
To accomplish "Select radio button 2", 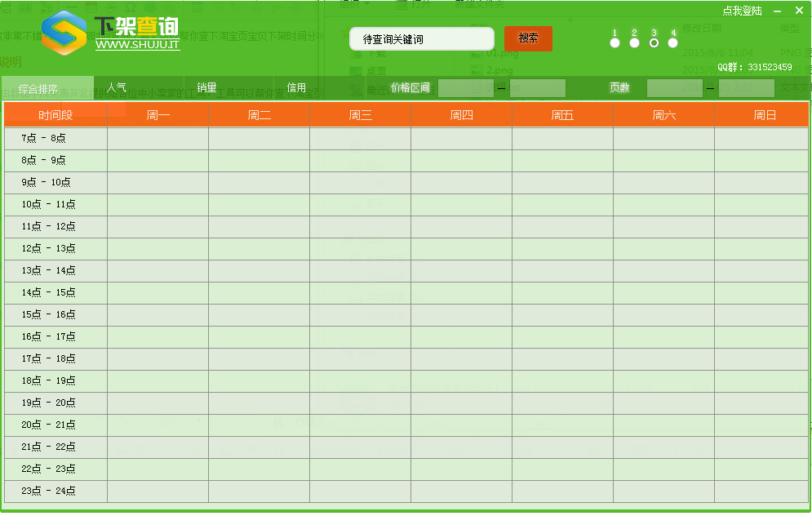I will pos(634,42).
